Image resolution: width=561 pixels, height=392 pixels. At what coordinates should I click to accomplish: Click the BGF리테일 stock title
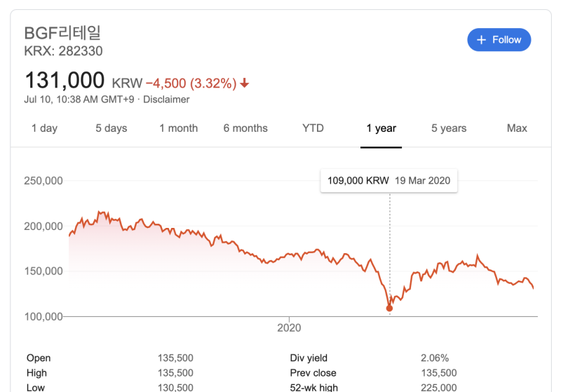click(x=62, y=33)
